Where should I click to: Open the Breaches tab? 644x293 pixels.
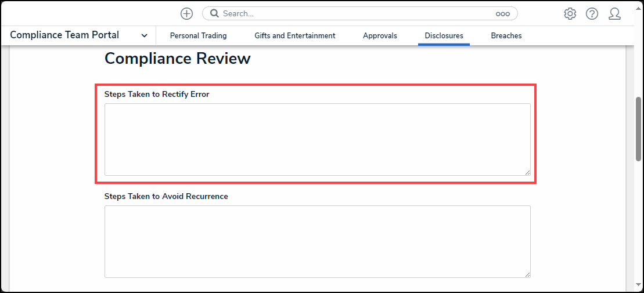(x=506, y=36)
